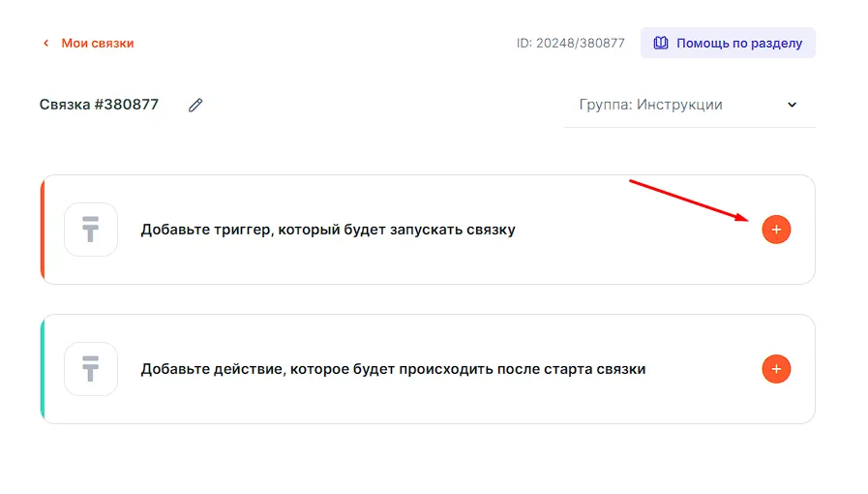Image resolution: width=868 pixels, height=494 pixels.
Task: Click the Добавьте триггер prompt text
Action: coord(328,230)
